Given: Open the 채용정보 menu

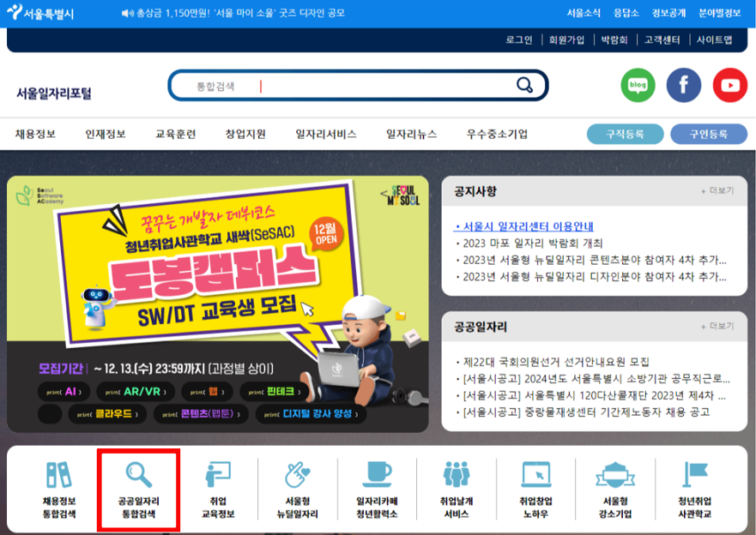Looking at the screenshot, I should (35, 134).
